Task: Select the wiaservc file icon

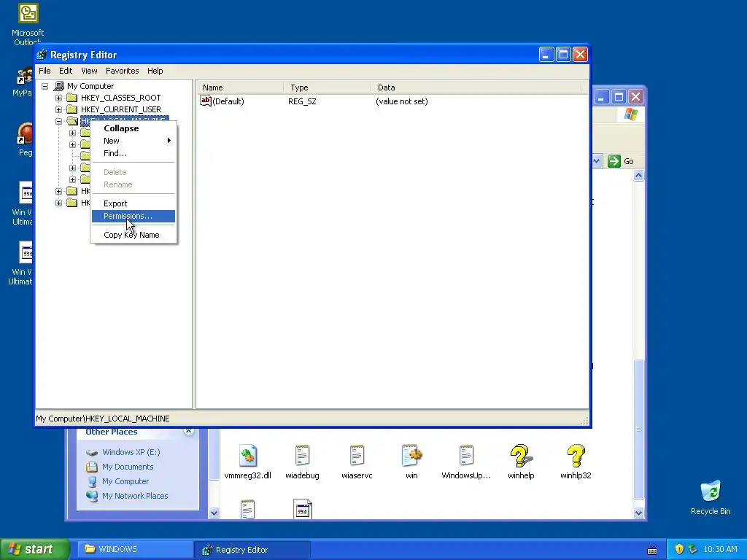Action: 357,456
